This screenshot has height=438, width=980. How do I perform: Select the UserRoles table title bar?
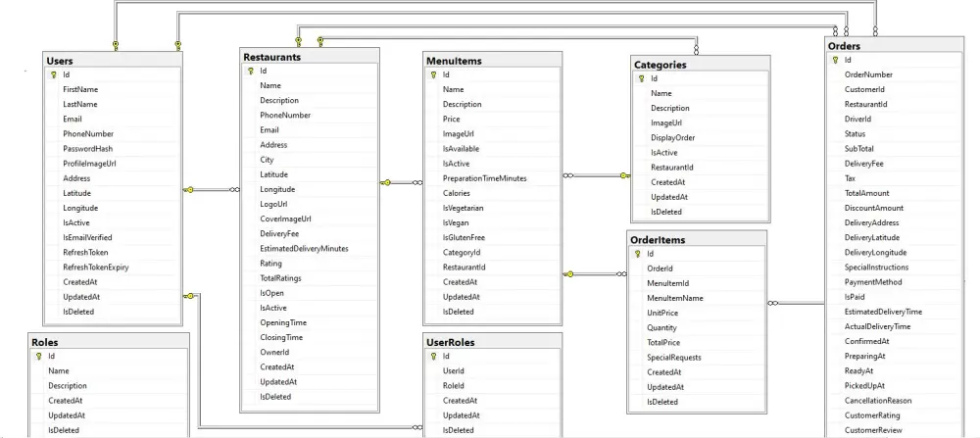[x=493, y=342]
